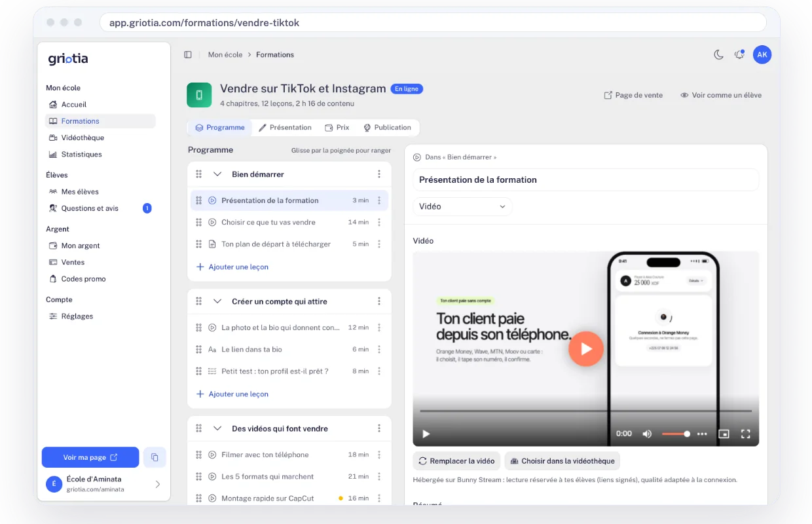Click the browser address bar
The height and width of the screenshot is (524, 812).
tap(432, 22)
